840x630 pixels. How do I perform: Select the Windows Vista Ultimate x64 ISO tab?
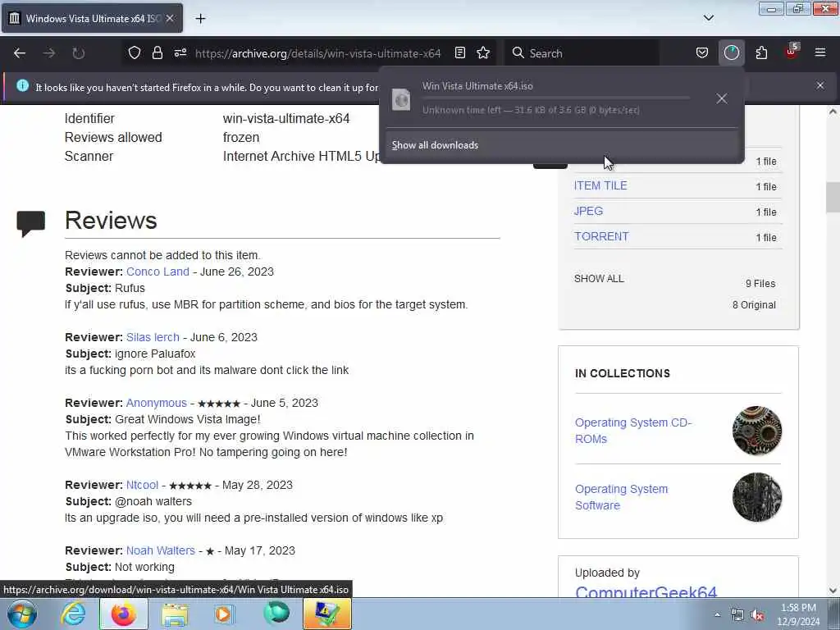[x=92, y=18]
